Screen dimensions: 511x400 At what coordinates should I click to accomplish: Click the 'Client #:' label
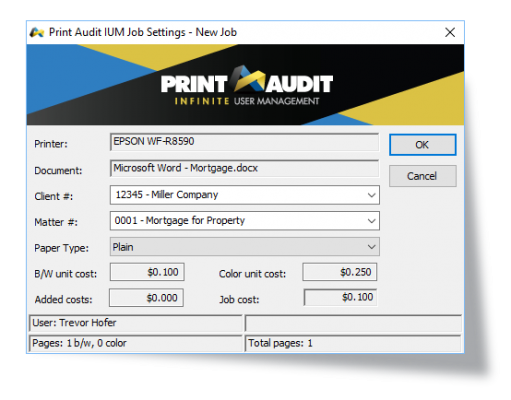pos(53,196)
